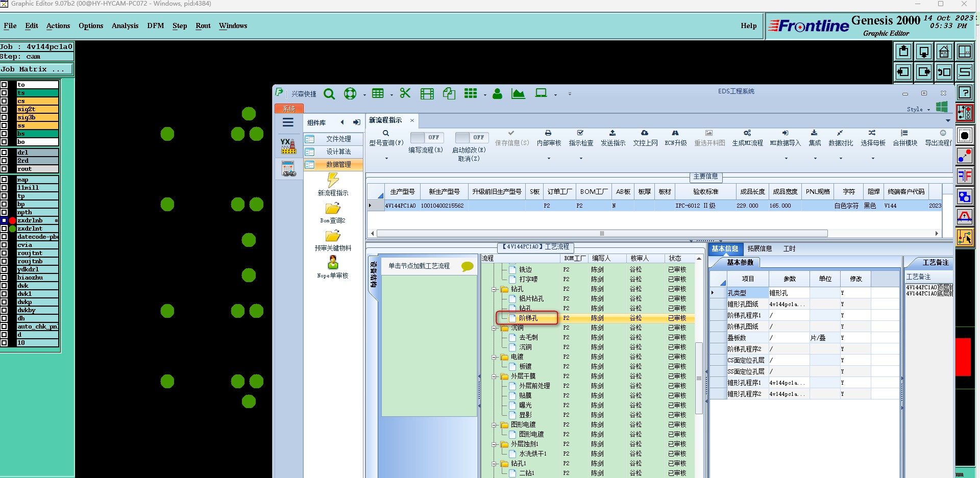The width and height of the screenshot is (980, 478).
Task: Click the green lifebuoy icon
Action: coord(350,94)
